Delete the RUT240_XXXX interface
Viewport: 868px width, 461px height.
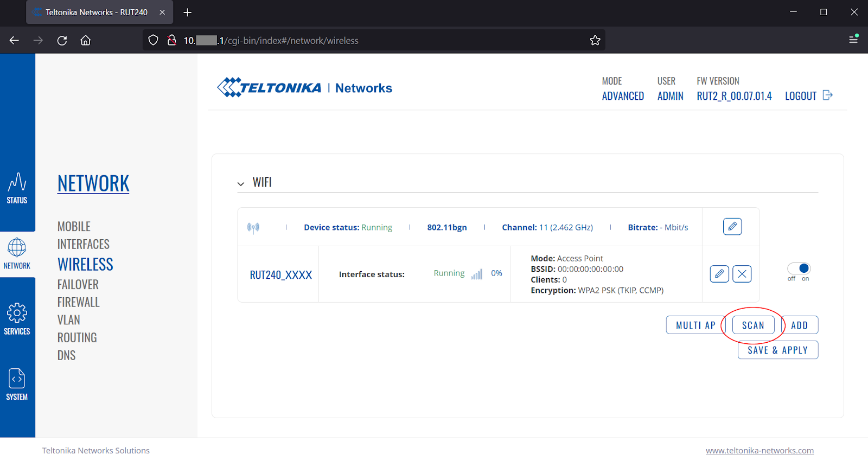(x=742, y=274)
